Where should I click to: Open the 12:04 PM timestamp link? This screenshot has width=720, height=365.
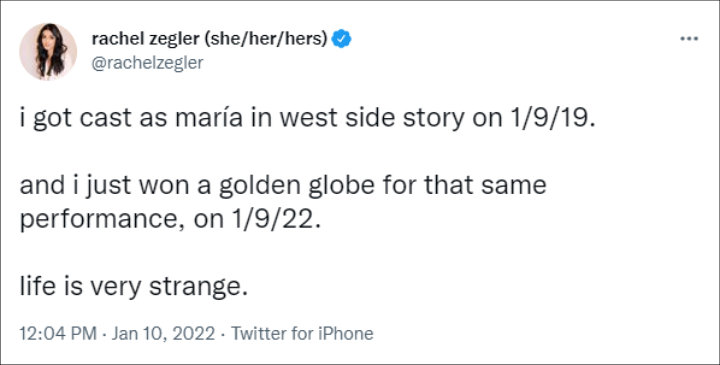58,333
